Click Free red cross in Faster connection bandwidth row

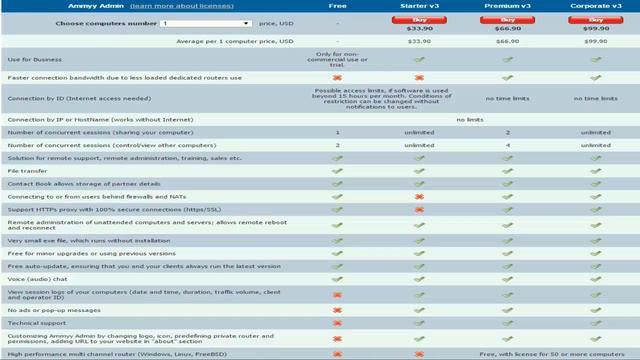click(x=337, y=78)
